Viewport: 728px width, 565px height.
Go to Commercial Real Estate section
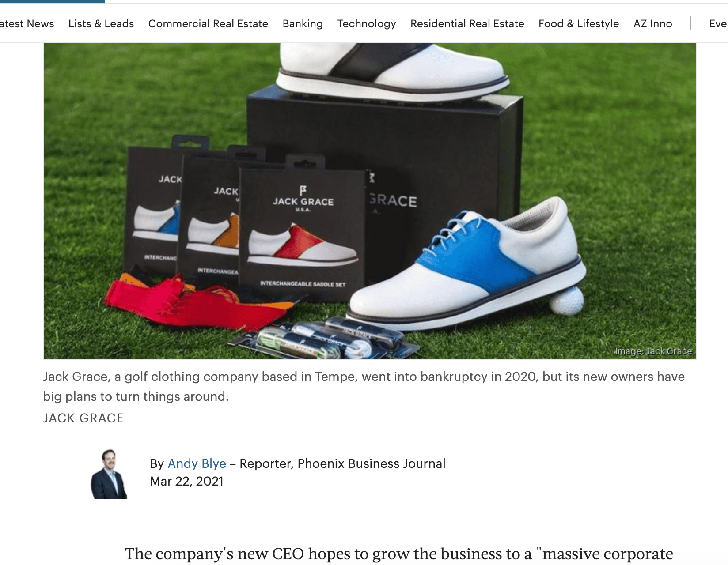pos(208,24)
